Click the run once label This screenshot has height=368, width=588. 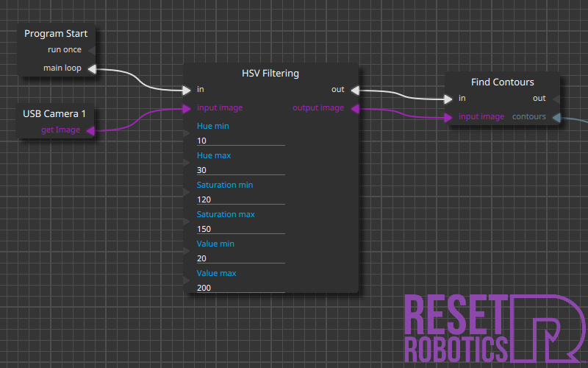(65, 49)
